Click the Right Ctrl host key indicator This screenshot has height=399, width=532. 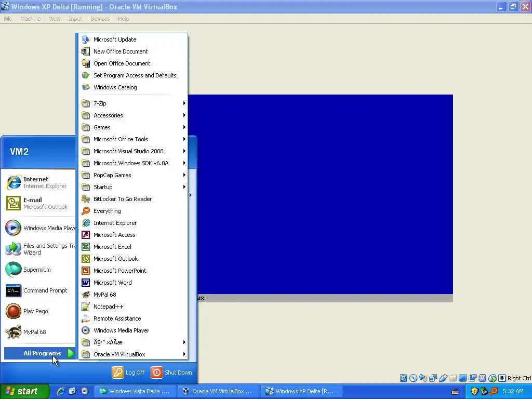tap(519, 378)
